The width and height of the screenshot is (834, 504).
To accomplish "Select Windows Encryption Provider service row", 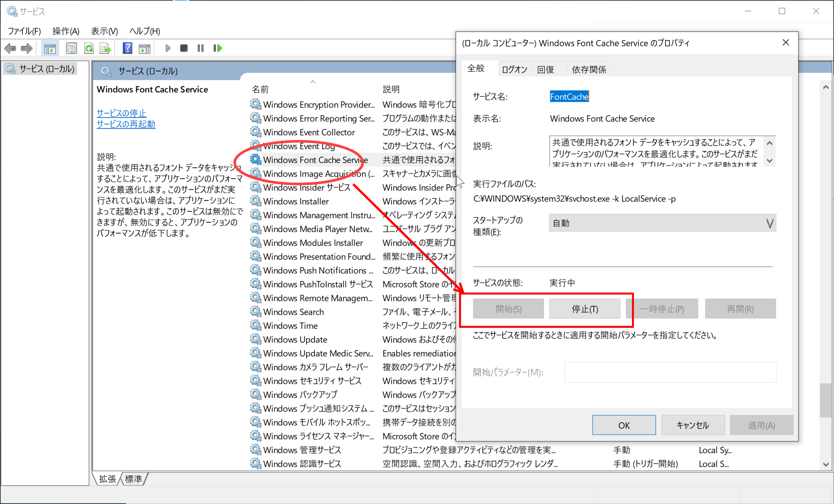I will [319, 104].
